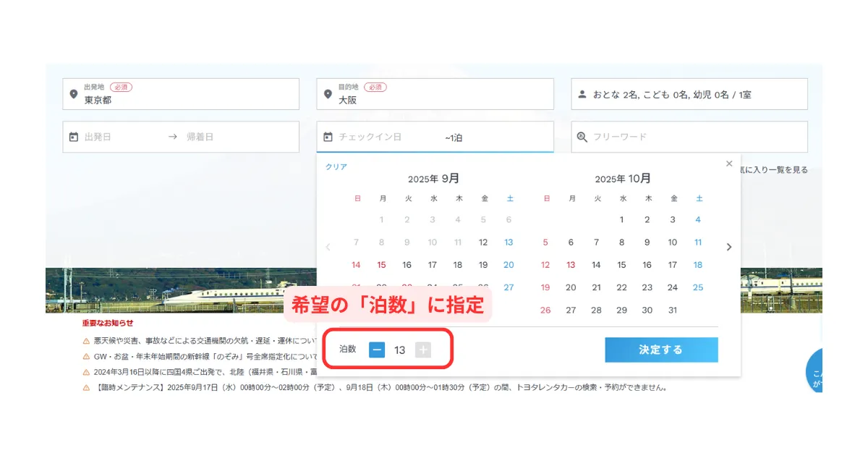
Task: Click the free word search icon
Action: (x=582, y=136)
